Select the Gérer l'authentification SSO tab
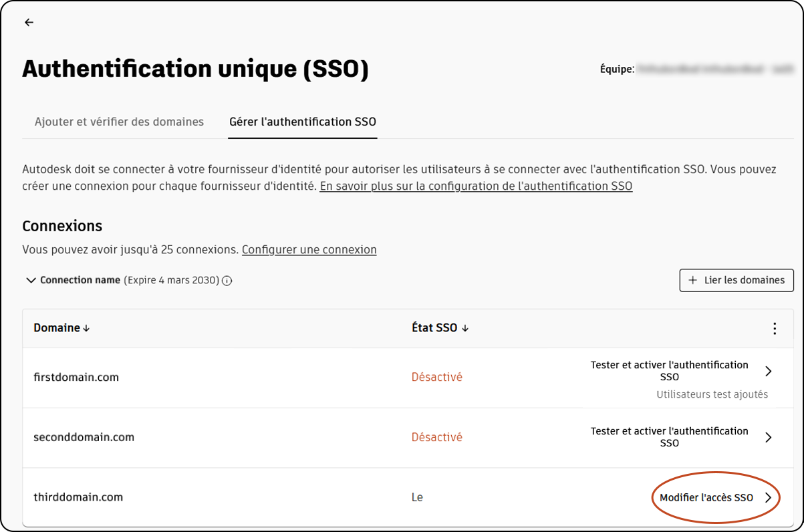804x532 pixels. click(x=302, y=122)
